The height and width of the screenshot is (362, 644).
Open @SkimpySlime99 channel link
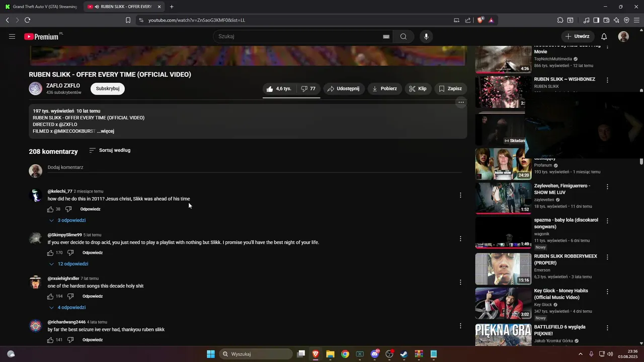(x=65, y=235)
